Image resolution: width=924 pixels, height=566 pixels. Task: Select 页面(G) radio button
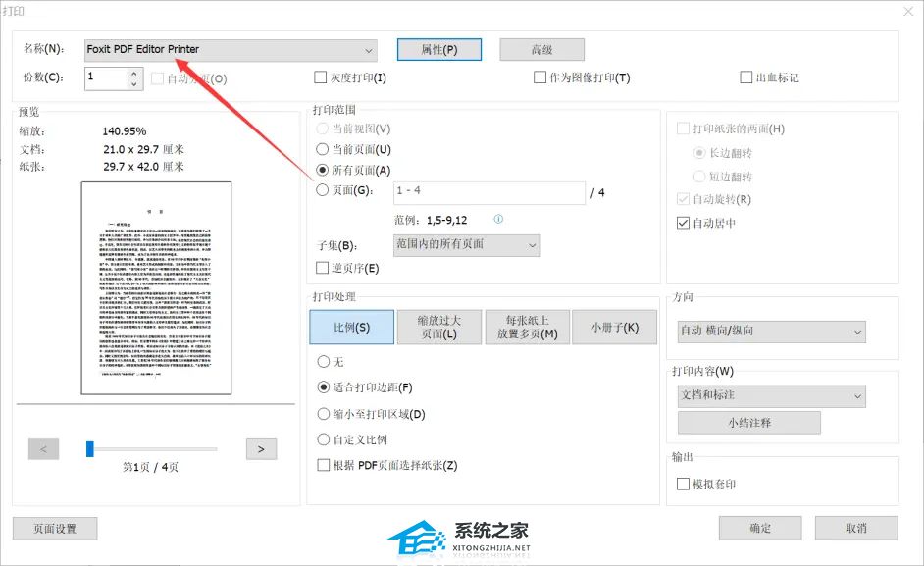pyautogui.click(x=323, y=190)
